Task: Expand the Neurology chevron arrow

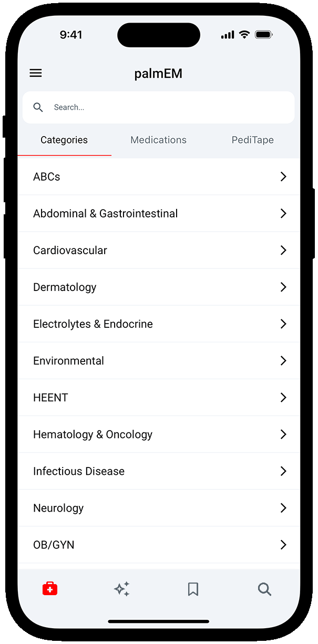Action: pyautogui.click(x=283, y=508)
